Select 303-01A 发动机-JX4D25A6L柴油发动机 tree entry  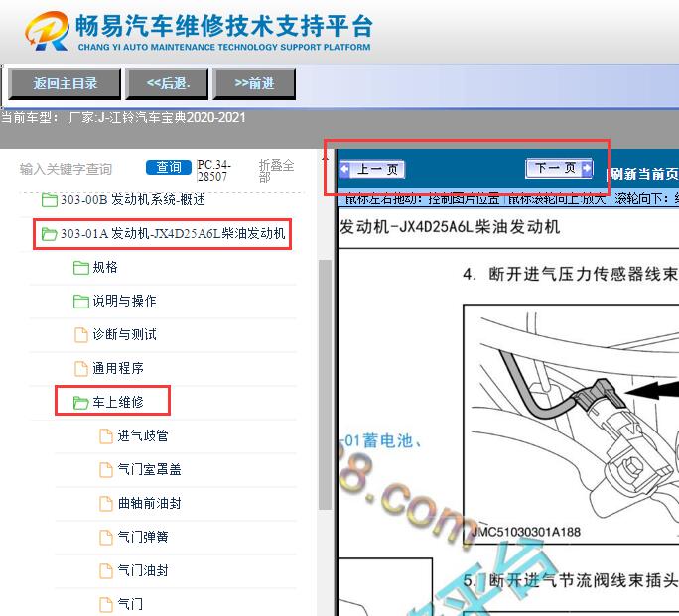(x=173, y=234)
